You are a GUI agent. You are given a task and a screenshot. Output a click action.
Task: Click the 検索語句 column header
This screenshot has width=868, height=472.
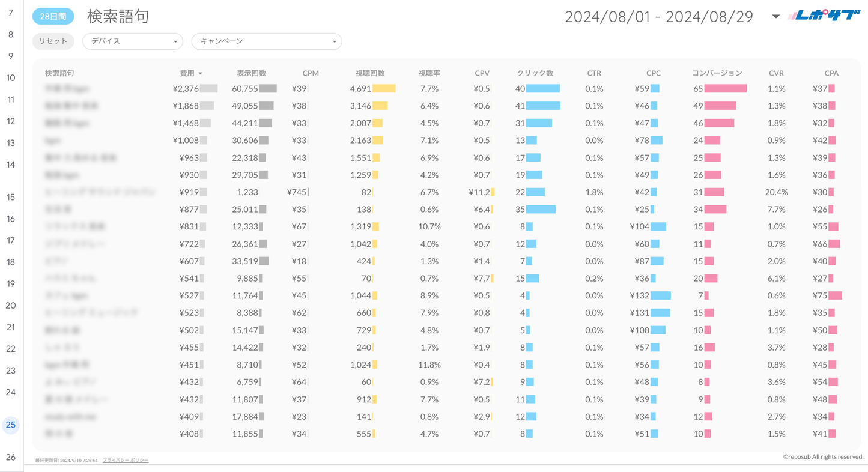click(x=59, y=73)
